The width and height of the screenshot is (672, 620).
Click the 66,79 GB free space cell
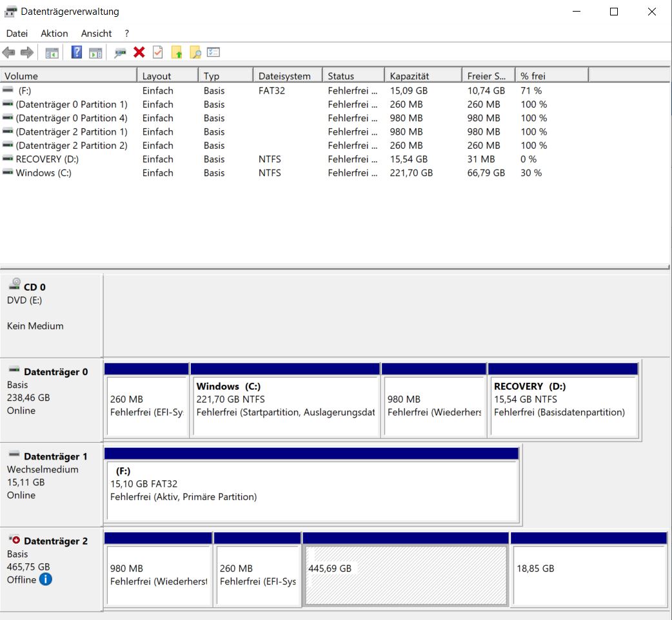coord(486,173)
